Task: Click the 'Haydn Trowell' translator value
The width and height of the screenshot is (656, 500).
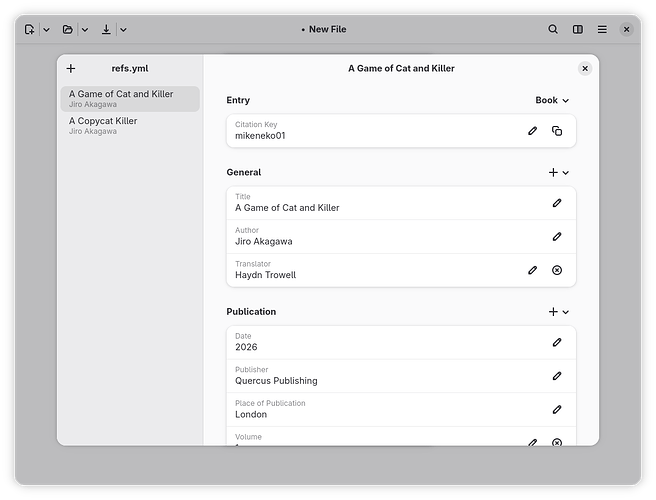Action: click(x=265, y=275)
